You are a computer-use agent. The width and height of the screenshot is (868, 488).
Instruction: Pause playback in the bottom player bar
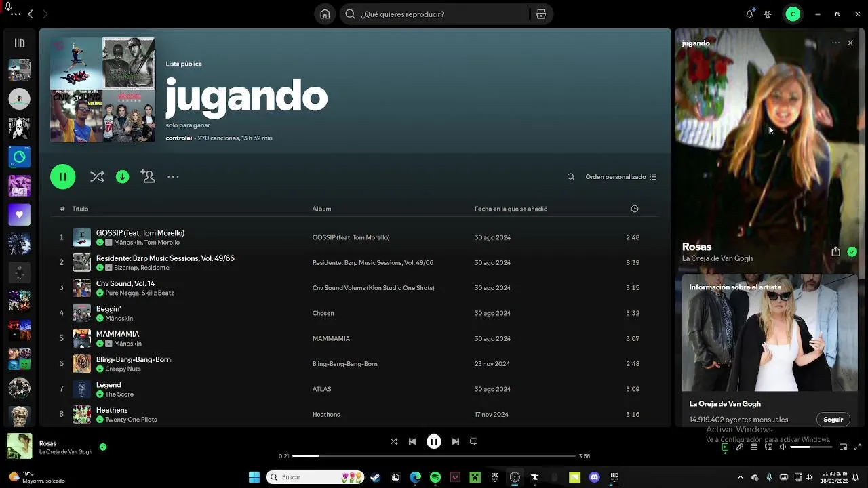434,441
